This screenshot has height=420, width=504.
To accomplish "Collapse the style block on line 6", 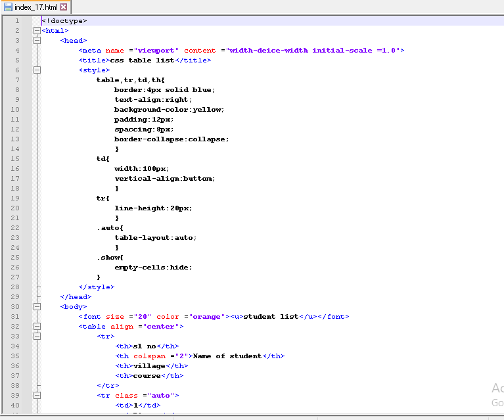I will click(37, 70).
